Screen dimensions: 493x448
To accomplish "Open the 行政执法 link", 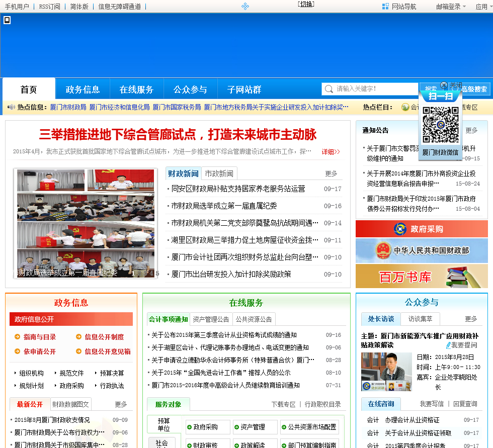I will 112,386.
